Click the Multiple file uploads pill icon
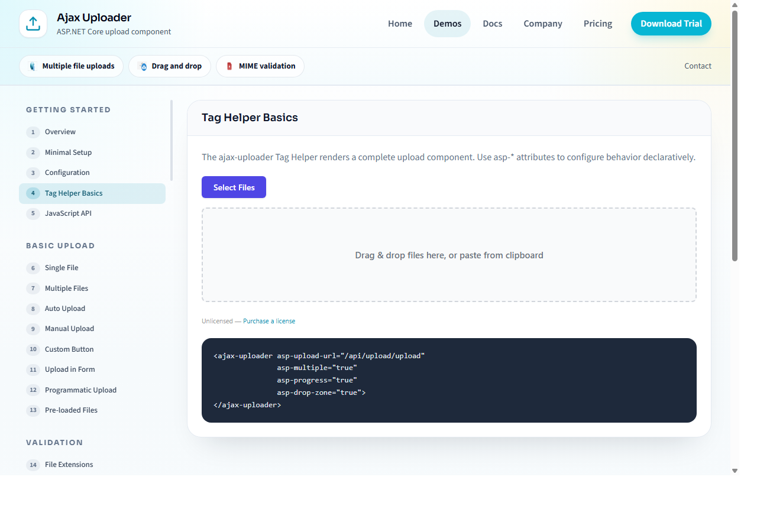This screenshot has width=757, height=532. coord(33,66)
